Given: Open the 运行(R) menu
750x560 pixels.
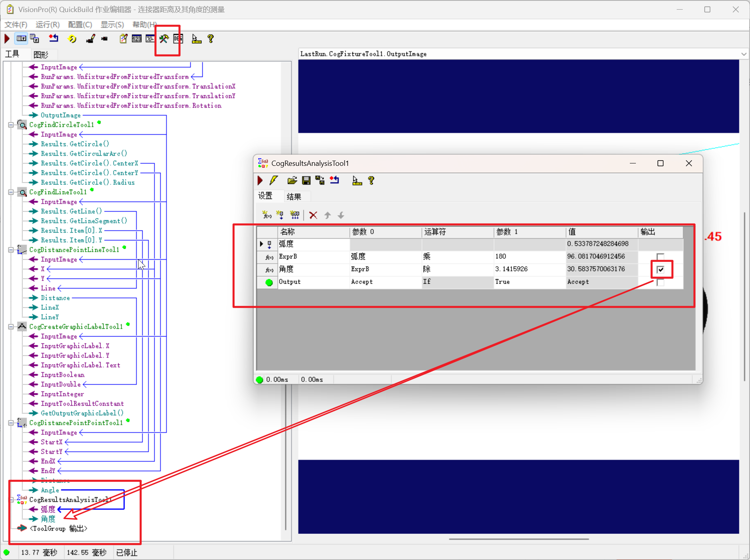Looking at the screenshot, I should click(x=48, y=25).
